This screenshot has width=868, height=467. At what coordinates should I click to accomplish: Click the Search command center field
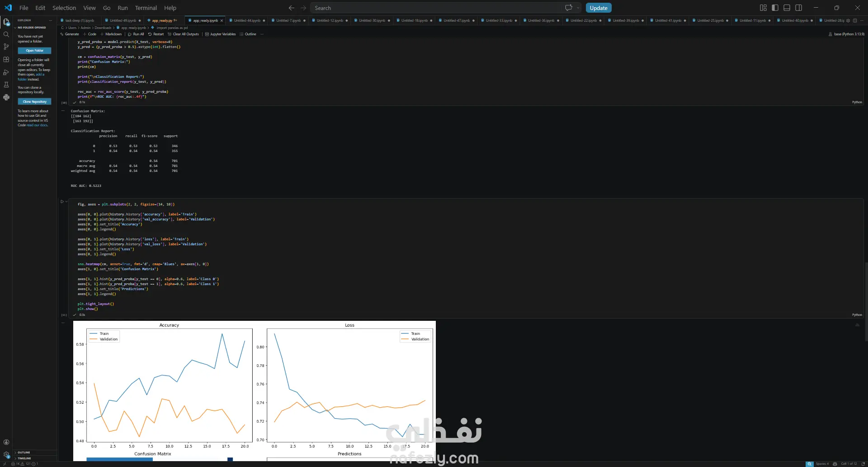click(x=437, y=8)
